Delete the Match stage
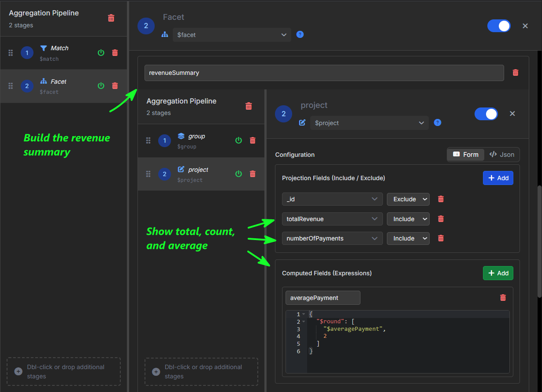 click(x=115, y=53)
